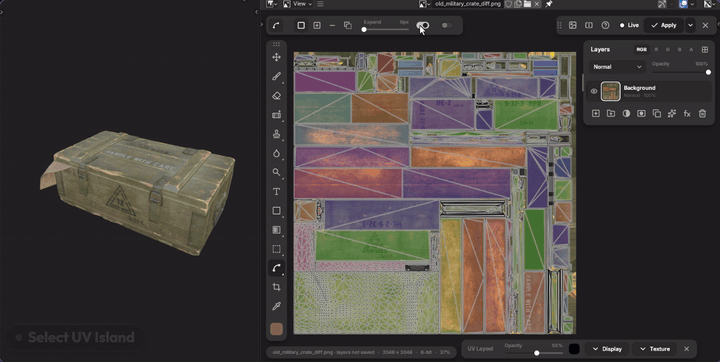The image size is (720, 362).
Task: Toggle the disabled switch in tool options
Action: pos(447,25)
